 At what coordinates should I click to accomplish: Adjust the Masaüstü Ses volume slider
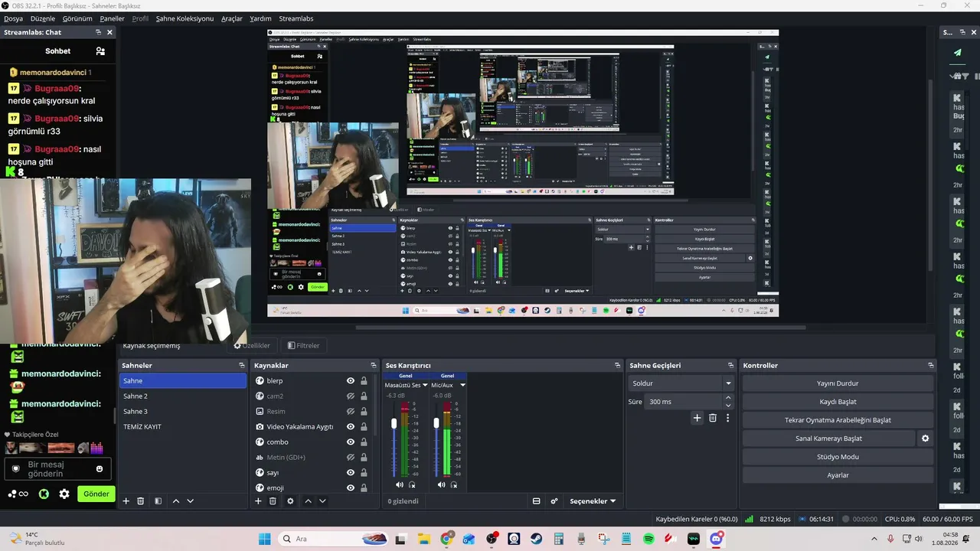pyautogui.click(x=394, y=423)
